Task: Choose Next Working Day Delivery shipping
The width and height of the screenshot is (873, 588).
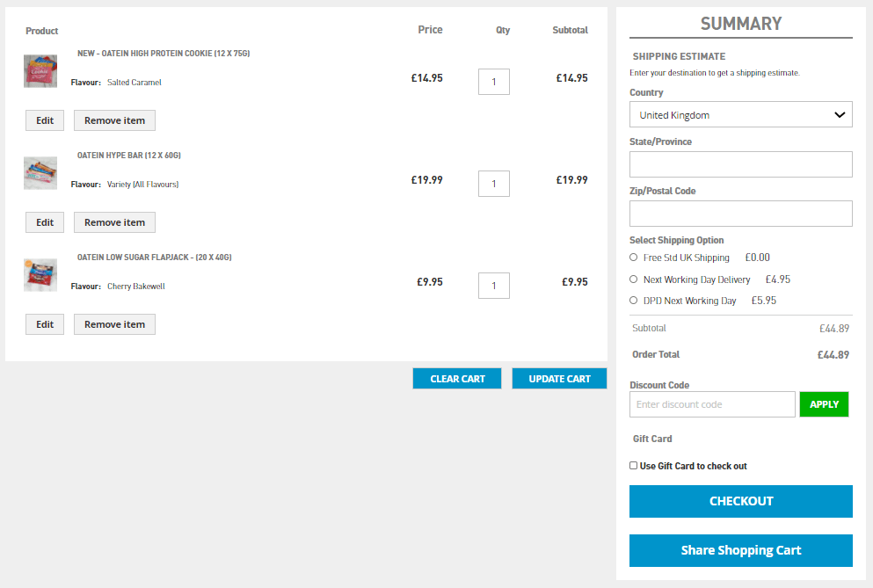Action: coord(634,279)
